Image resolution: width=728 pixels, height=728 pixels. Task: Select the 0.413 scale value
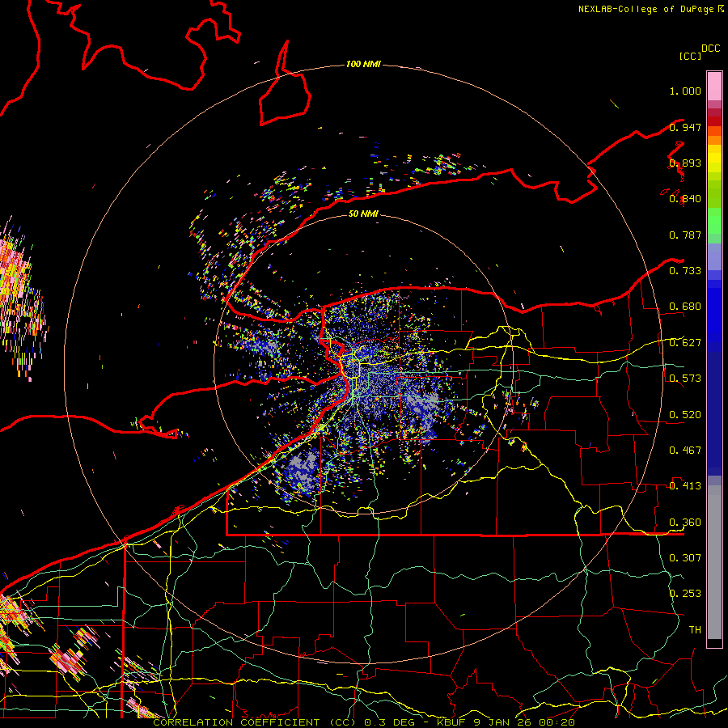tap(685, 486)
